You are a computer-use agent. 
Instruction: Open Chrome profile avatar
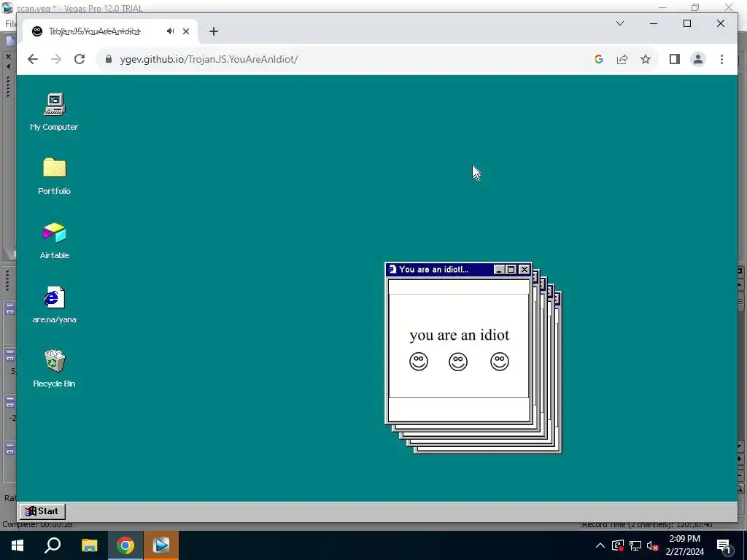tap(698, 59)
